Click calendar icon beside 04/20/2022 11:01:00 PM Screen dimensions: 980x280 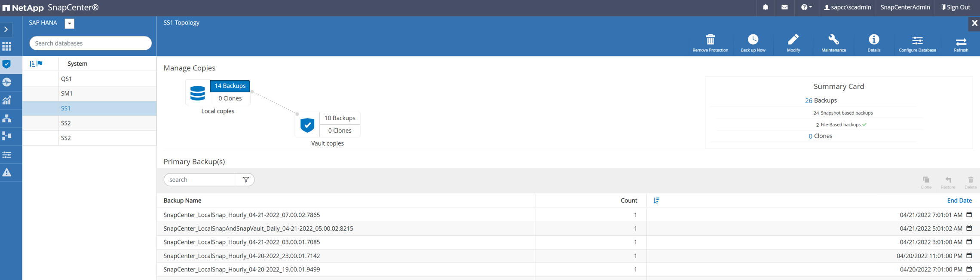pyautogui.click(x=969, y=256)
